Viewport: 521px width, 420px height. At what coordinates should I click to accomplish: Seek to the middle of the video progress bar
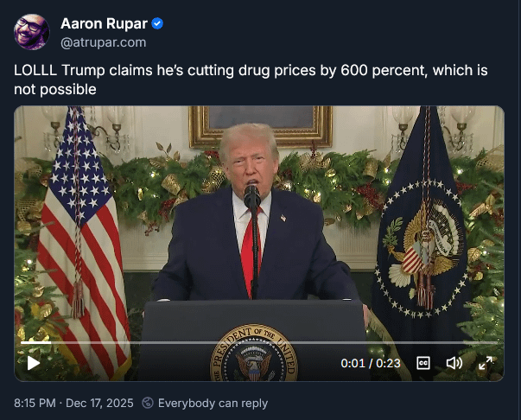259,342
